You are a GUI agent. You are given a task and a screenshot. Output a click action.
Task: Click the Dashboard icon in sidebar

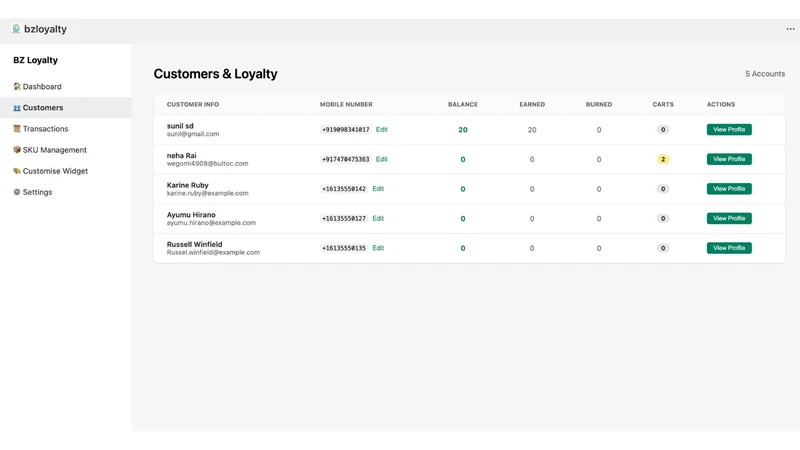click(17, 86)
